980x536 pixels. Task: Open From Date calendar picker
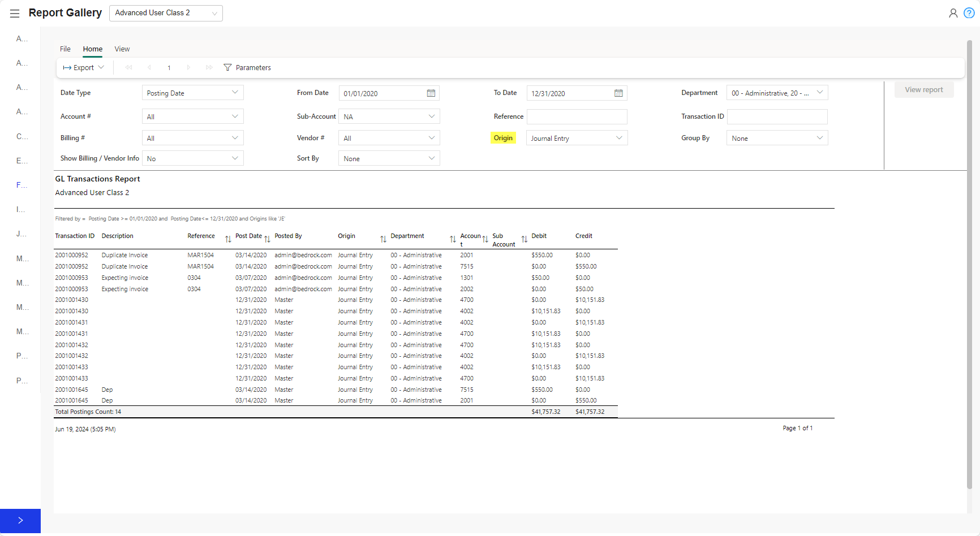click(431, 93)
